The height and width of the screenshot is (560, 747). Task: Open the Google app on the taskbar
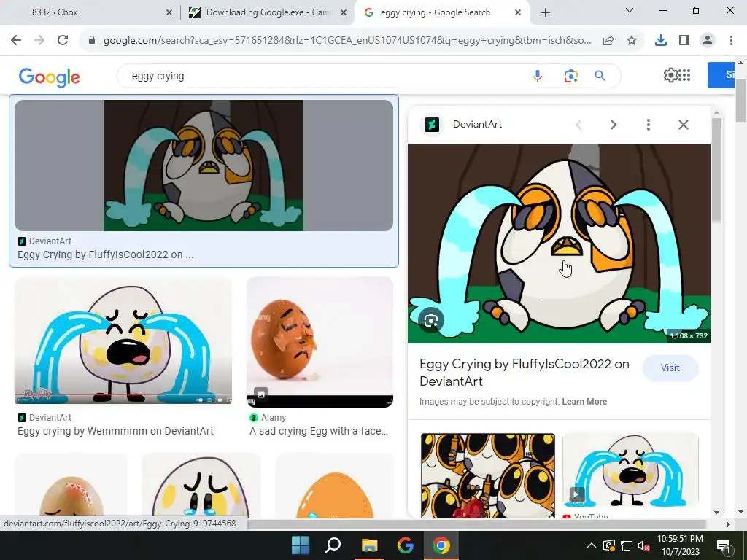click(406, 545)
